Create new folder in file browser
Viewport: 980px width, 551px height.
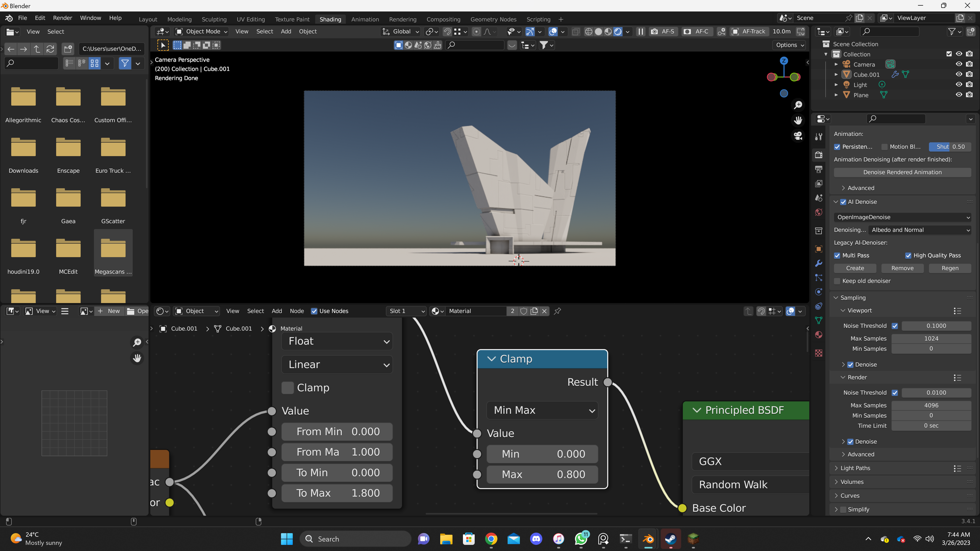tap(68, 49)
